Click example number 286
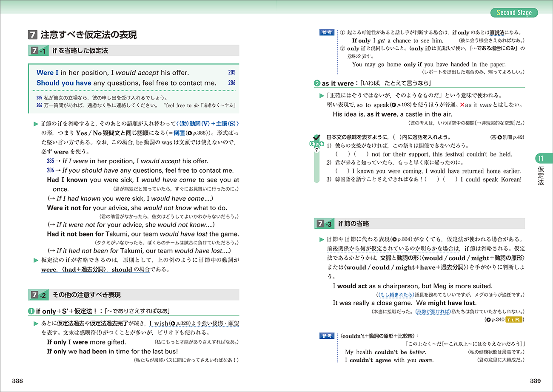The width and height of the screenshot is (553, 392). click(231, 83)
